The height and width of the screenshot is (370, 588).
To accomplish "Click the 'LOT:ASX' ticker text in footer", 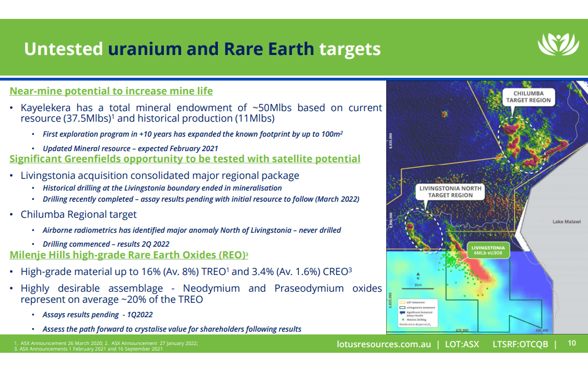I will 462,344.
